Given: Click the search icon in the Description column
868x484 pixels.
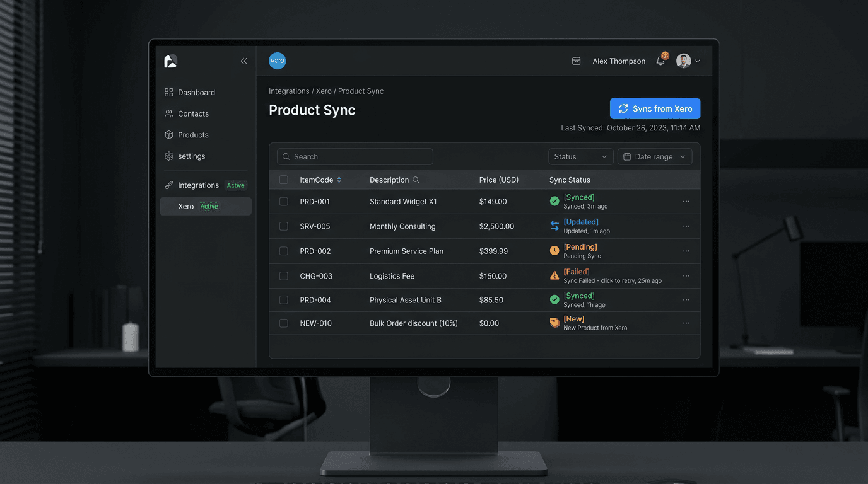Looking at the screenshot, I should (x=415, y=180).
